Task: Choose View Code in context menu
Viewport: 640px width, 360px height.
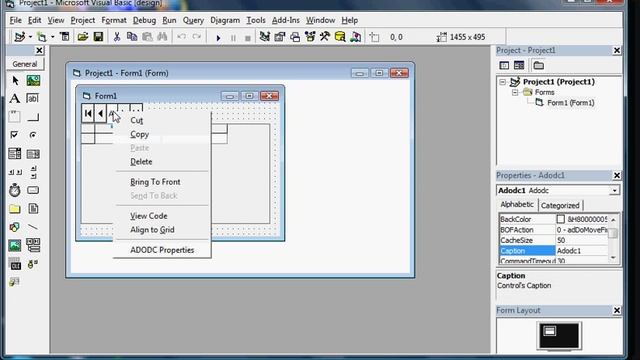Action: tap(149, 216)
